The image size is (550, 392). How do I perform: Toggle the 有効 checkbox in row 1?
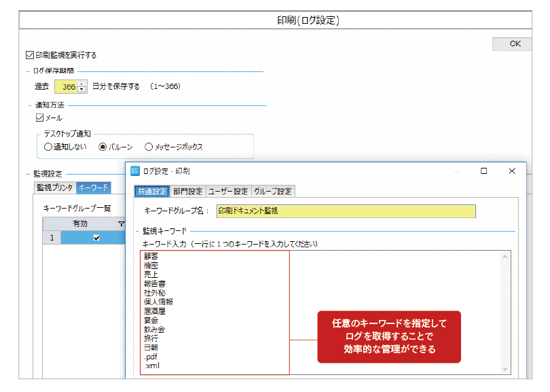(x=96, y=238)
